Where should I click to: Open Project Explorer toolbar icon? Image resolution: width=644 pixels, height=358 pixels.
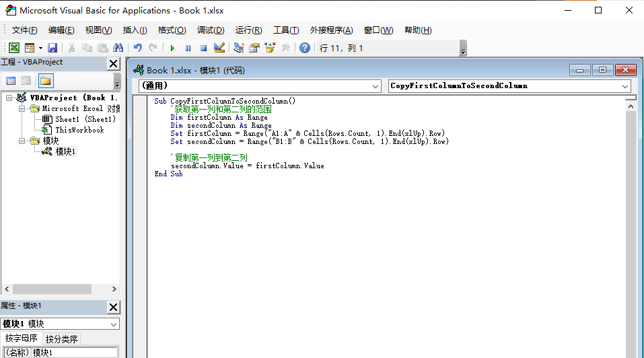(239, 48)
